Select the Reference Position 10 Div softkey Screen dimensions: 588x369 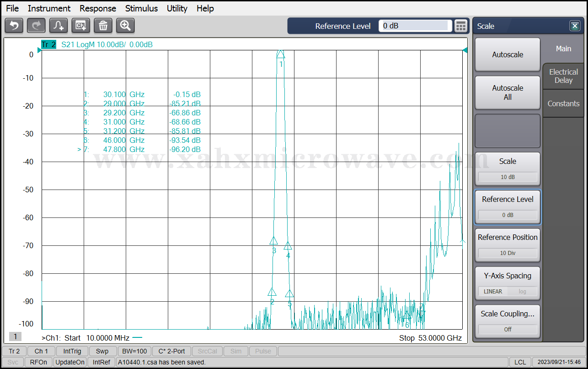pyautogui.click(x=508, y=245)
